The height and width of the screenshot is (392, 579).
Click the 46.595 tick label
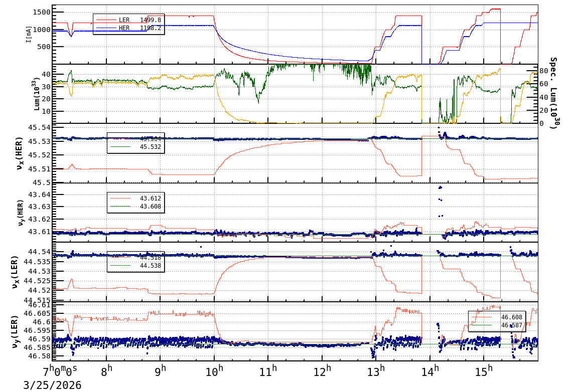click(x=37, y=330)
